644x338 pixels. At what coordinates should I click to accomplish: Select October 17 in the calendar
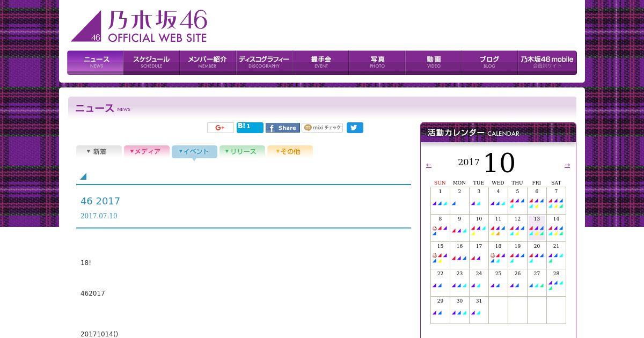tap(479, 255)
